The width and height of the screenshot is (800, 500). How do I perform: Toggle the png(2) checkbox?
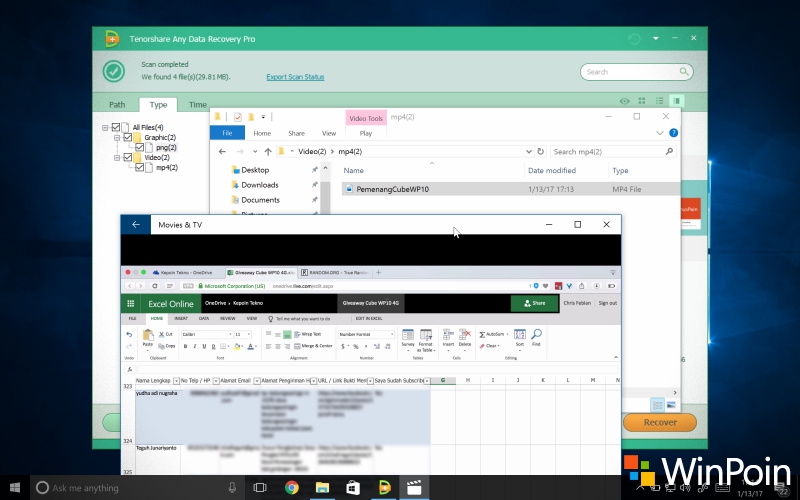(x=139, y=147)
